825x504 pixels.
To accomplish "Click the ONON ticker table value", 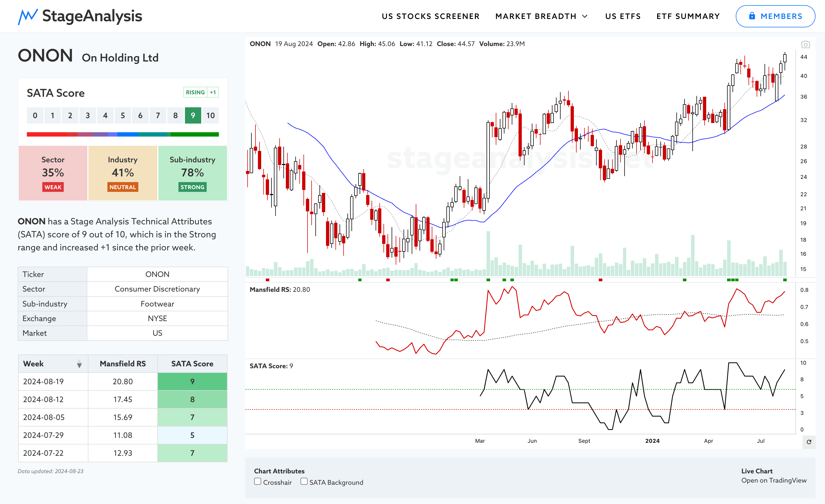I will [x=157, y=274].
